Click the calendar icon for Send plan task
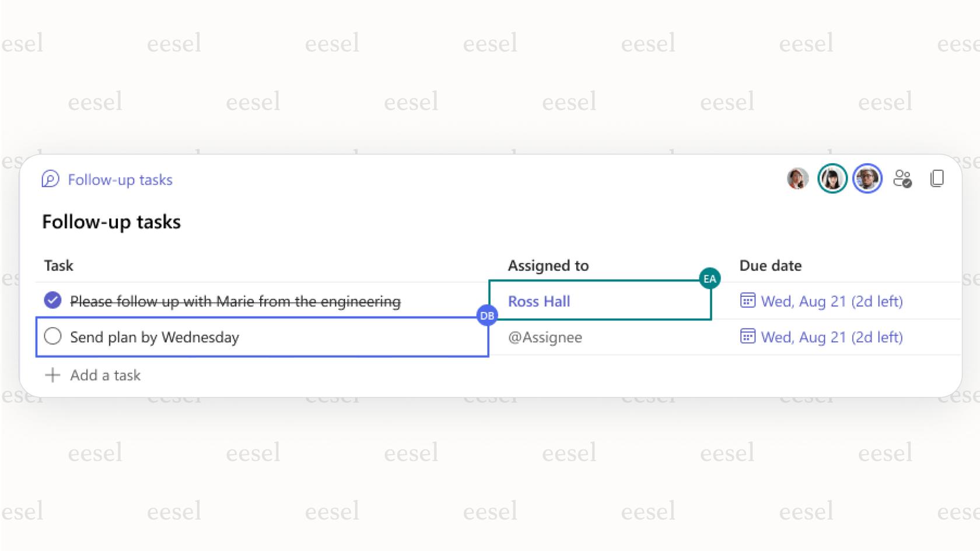Screen dimensions: 980x551 747,336
